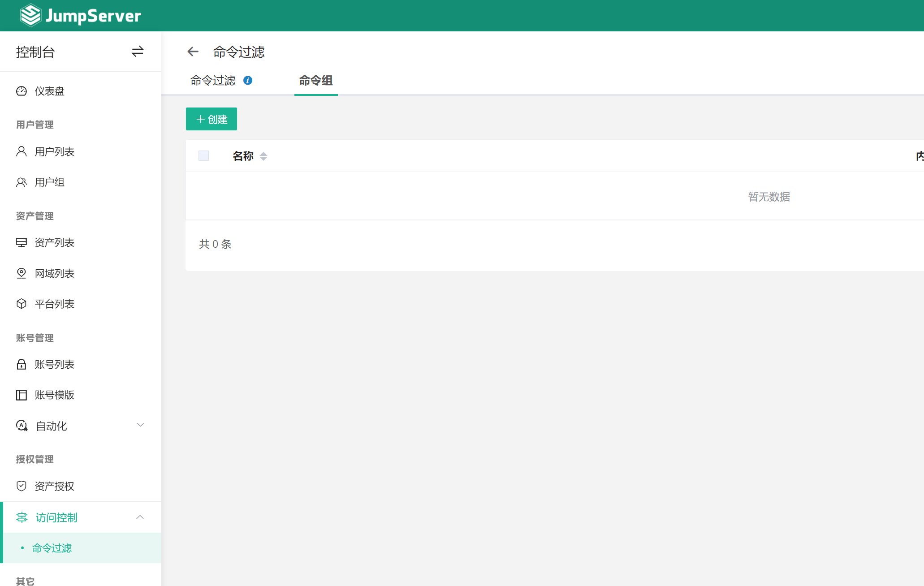Viewport: 924px width, 586px height.
Task: Open the dashboard gauge icon
Action: click(22, 91)
